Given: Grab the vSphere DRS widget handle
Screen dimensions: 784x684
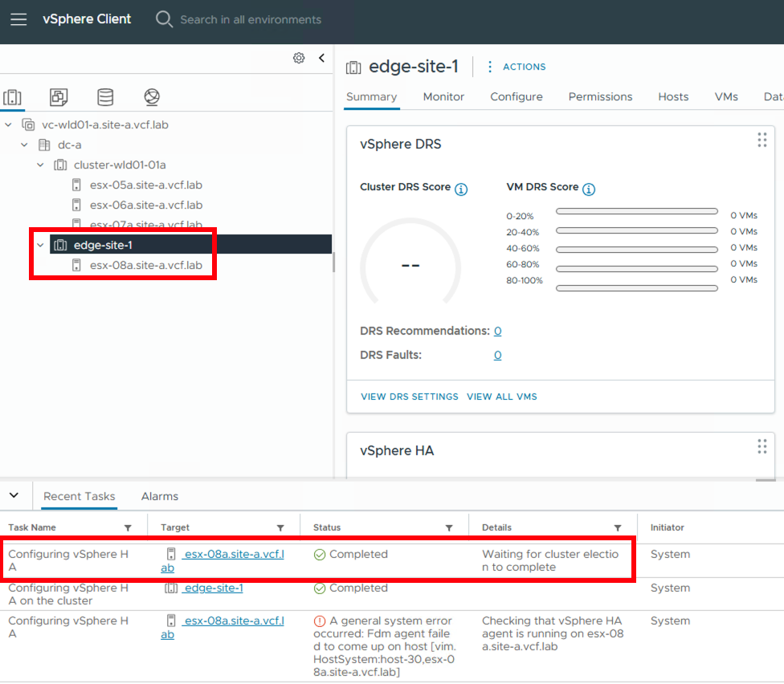Looking at the screenshot, I should pyautogui.click(x=762, y=140).
